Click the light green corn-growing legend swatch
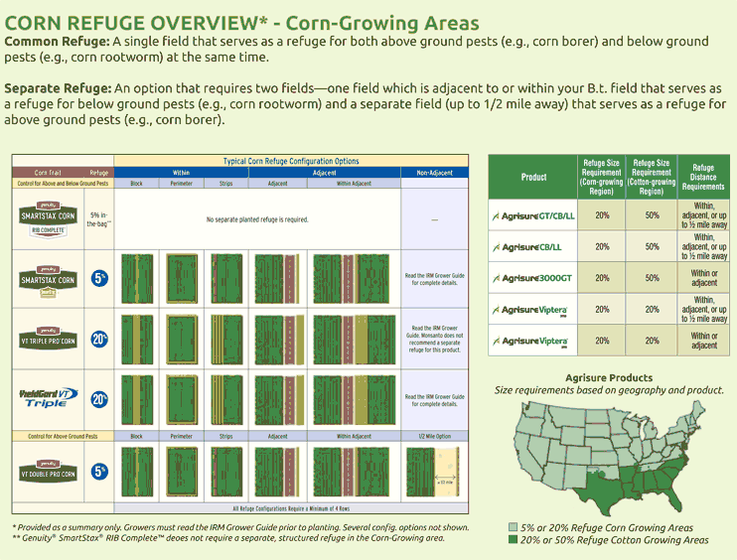The width and height of the screenshot is (737, 560). pos(514,527)
